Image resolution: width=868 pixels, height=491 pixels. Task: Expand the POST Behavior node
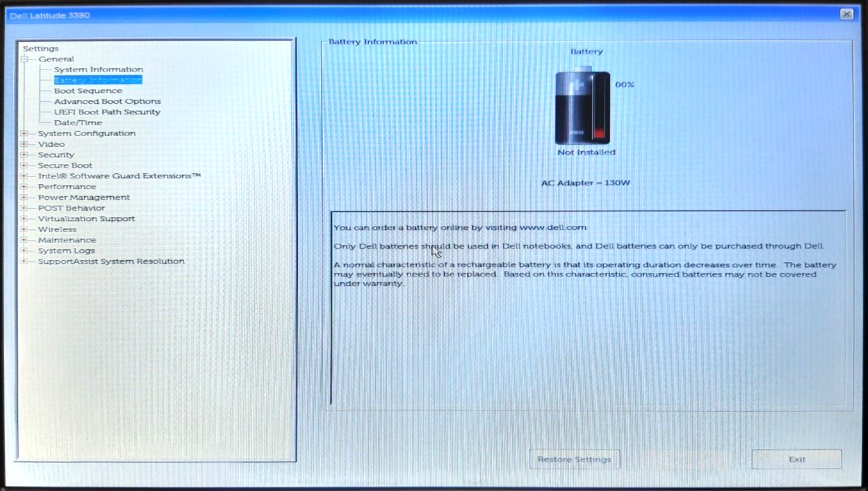tap(24, 208)
